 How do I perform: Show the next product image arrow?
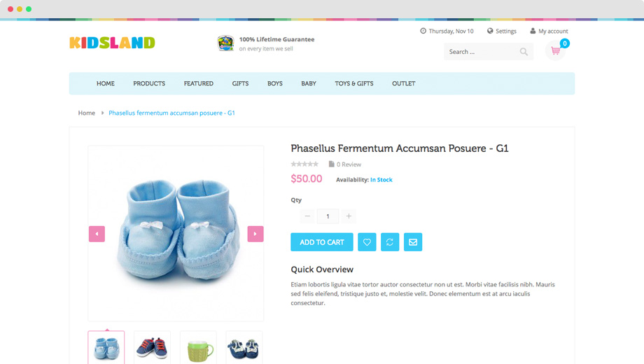click(255, 234)
